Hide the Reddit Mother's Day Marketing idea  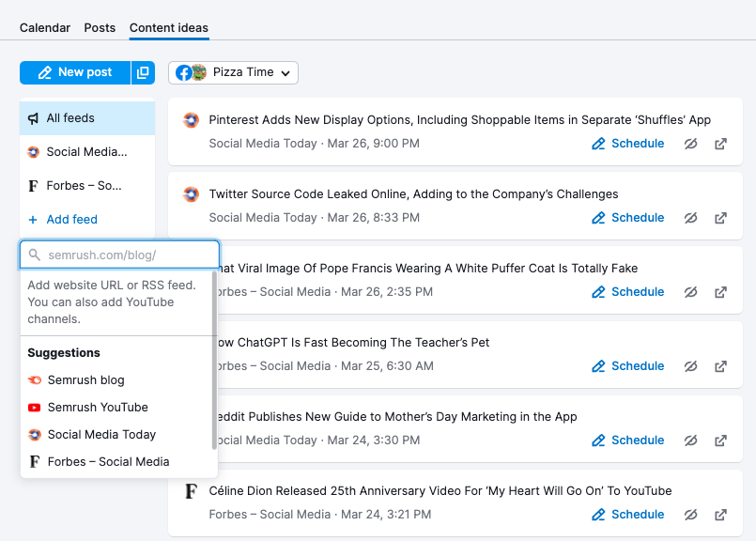[x=690, y=440]
